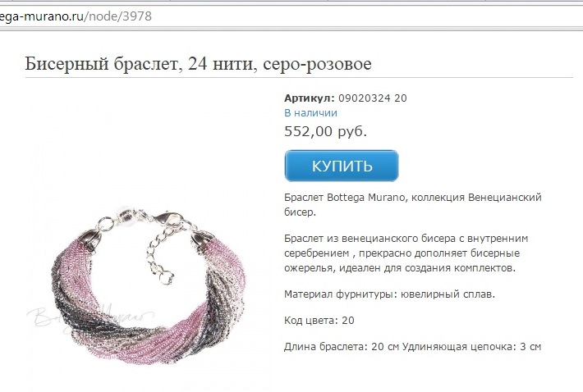Click the 'Материал фурнитуры: ювелирный сплав' text

click(389, 294)
